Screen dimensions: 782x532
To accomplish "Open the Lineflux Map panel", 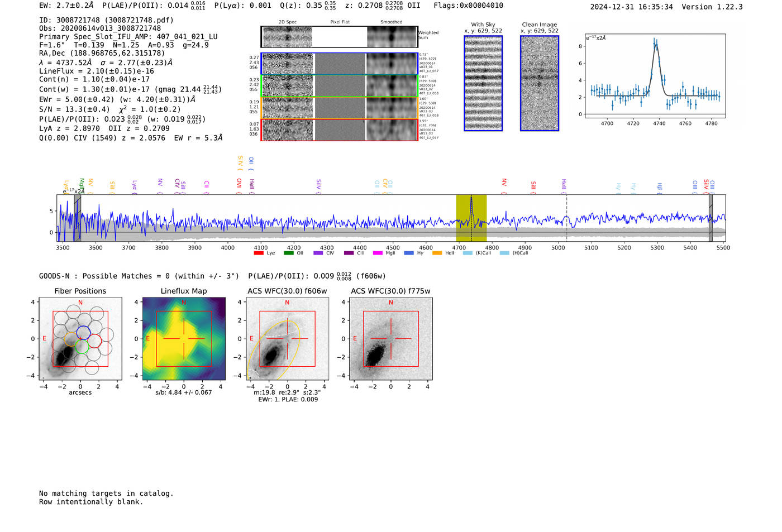I will tap(184, 338).
